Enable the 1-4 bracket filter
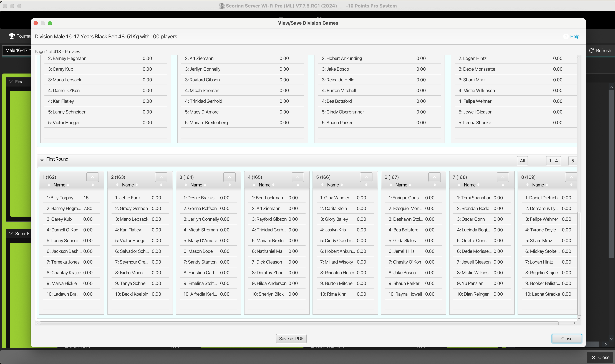 [x=553, y=161]
